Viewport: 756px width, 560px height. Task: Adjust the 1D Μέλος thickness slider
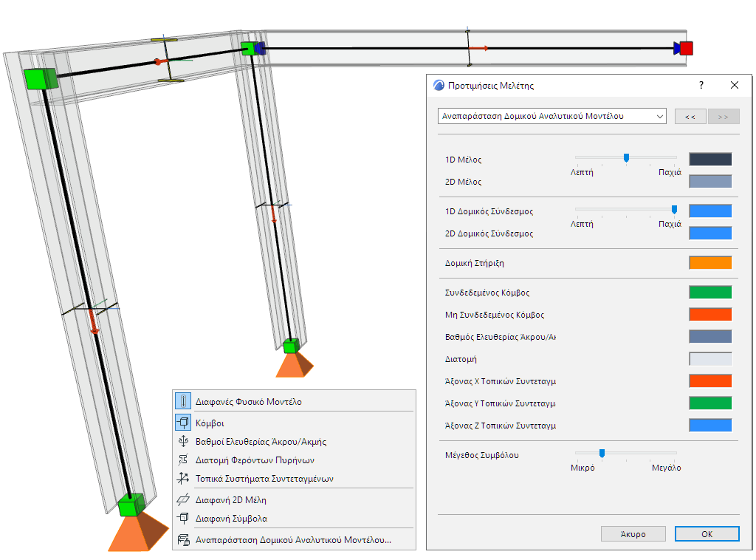(626, 157)
